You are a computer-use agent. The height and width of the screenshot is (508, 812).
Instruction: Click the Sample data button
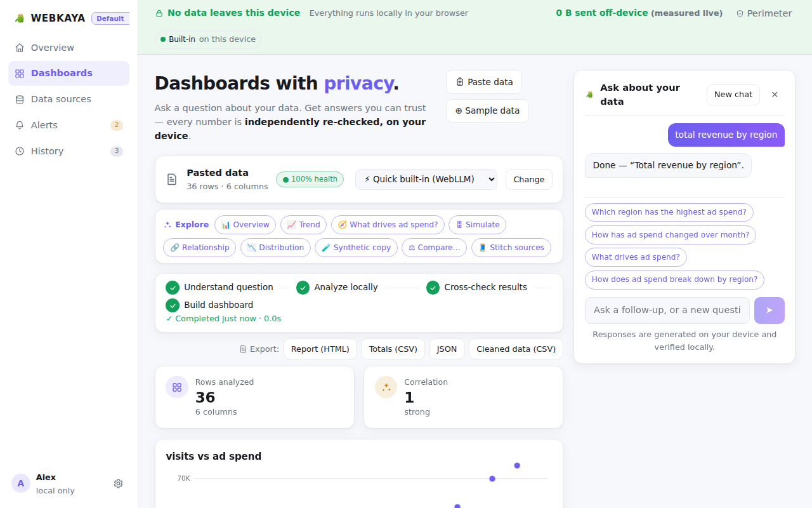pyautogui.click(x=487, y=110)
